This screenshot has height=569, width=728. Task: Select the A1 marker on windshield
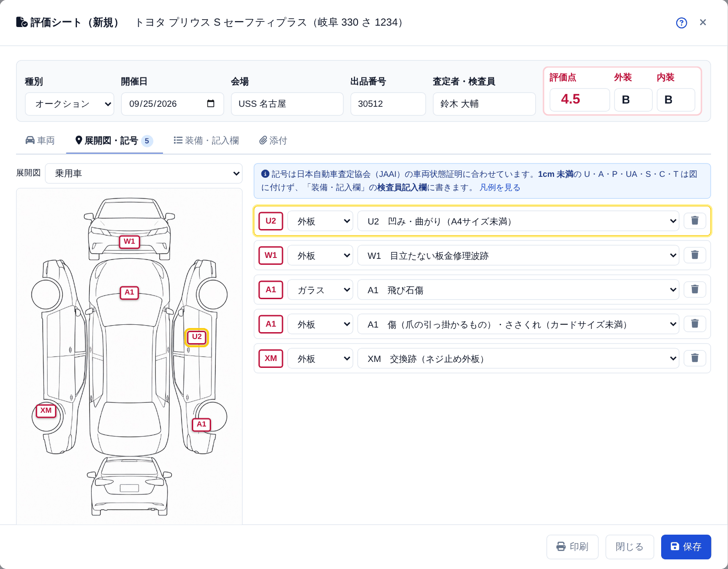point(130,292)
